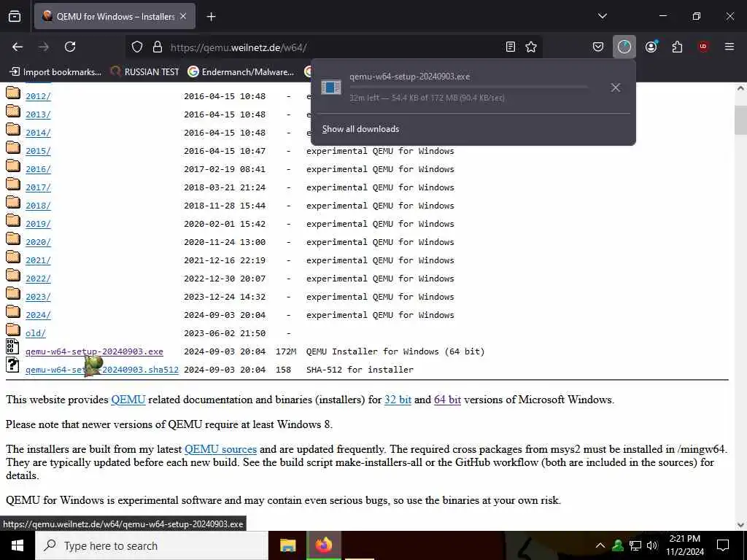Image resolution: width=747 pixels, height=560 pixels.
Task: Open the 2012/ directory link
Action: 38,96
